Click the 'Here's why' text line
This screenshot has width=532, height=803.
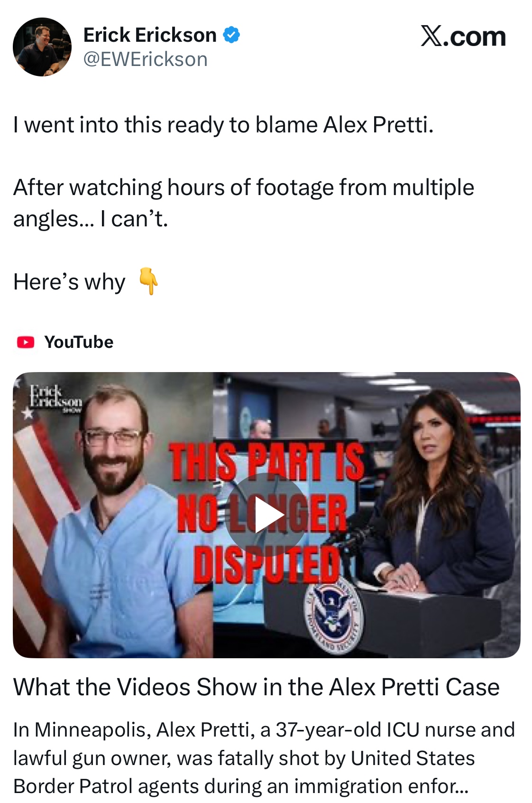click(69, 282)
